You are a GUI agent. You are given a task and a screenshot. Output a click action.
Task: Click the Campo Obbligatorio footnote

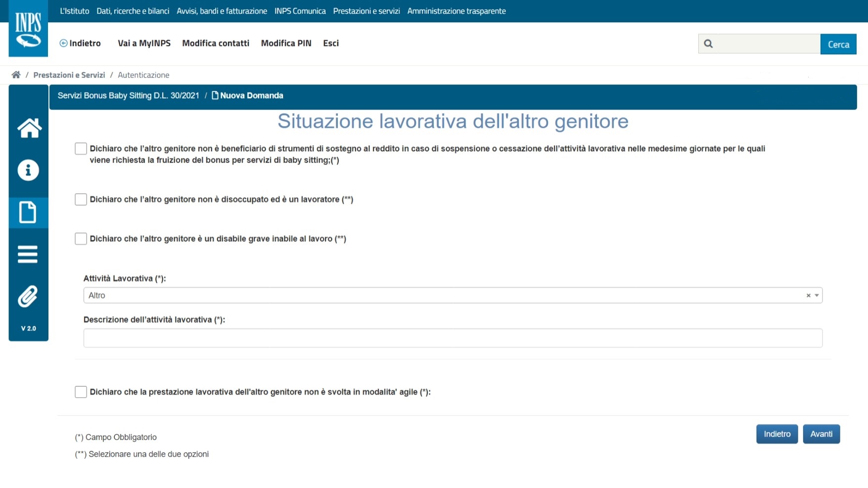click(116, 437)
